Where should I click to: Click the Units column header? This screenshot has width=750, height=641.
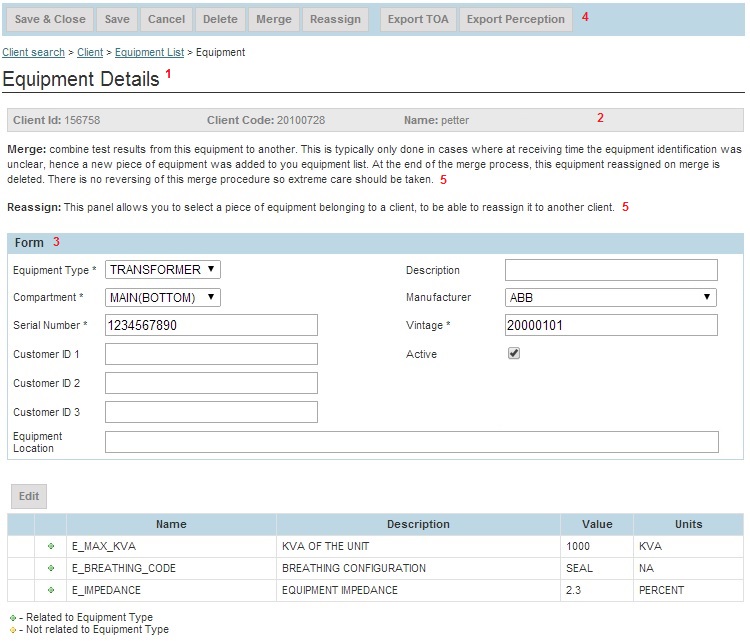click(x=688, y=524)
